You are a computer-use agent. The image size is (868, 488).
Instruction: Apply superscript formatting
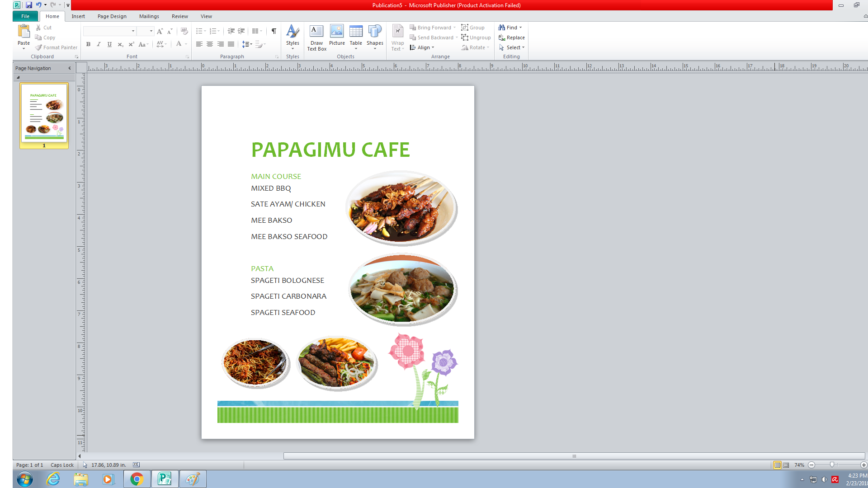pyautogui.click(x=131, y=44)
